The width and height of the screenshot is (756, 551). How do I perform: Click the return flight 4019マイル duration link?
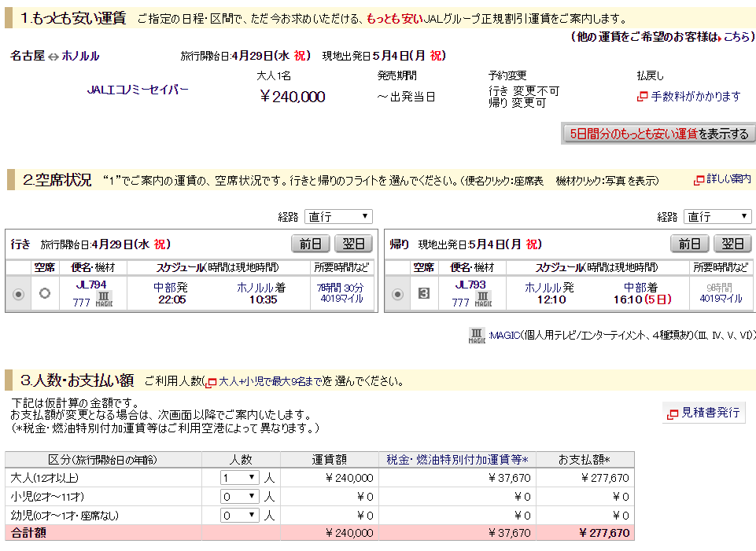[x=721, y=299]
